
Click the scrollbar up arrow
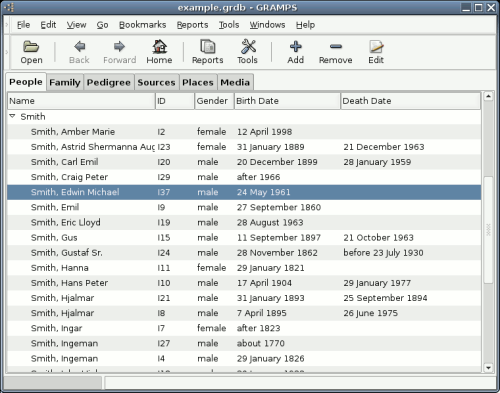(488, 97)
